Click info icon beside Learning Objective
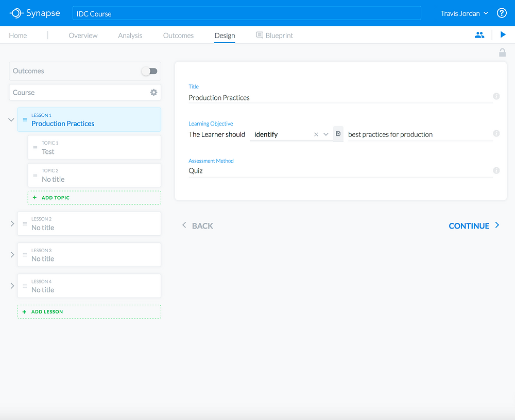This screenshot has width=515, height=420. [496, 133]
